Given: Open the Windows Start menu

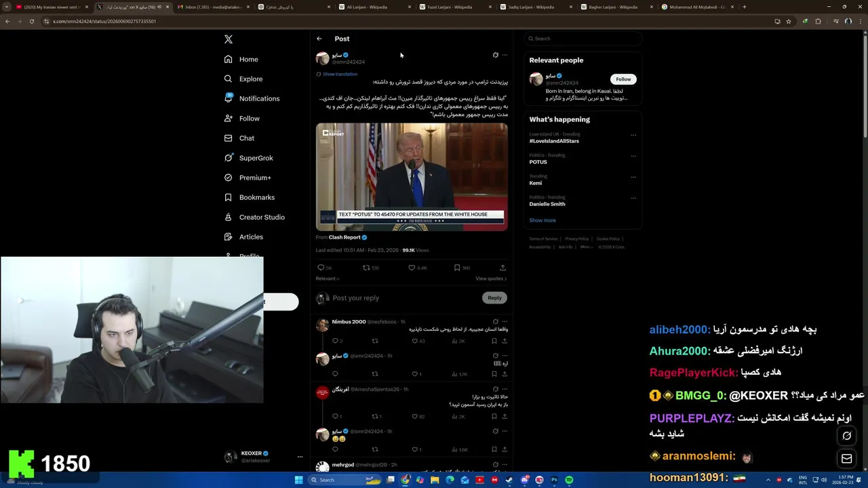Looking at the screenshot, I should pyautogui.click(x=298, y=480).
